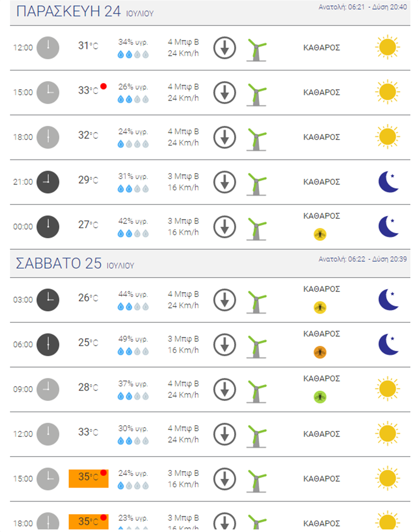Image resolution: width=418 pixels, height=532 pixels.
Task: Click the yellow mosquito icon at Friday 00:00
Action: click(x=320, y=234)
